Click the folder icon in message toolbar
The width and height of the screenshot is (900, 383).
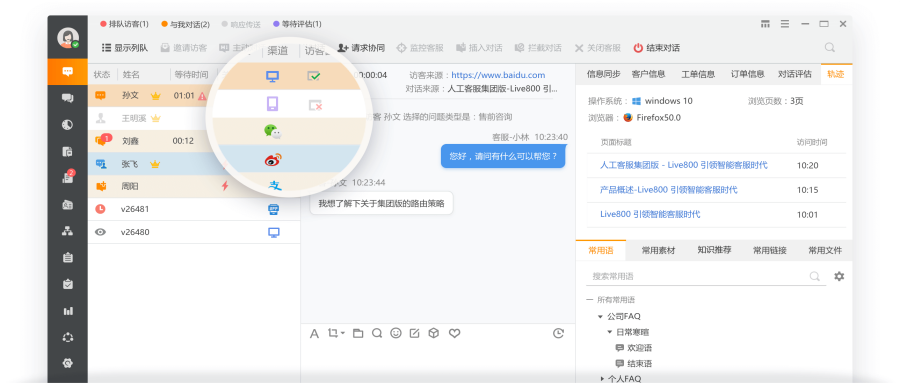pyautogui.click(x=358, y=333)
